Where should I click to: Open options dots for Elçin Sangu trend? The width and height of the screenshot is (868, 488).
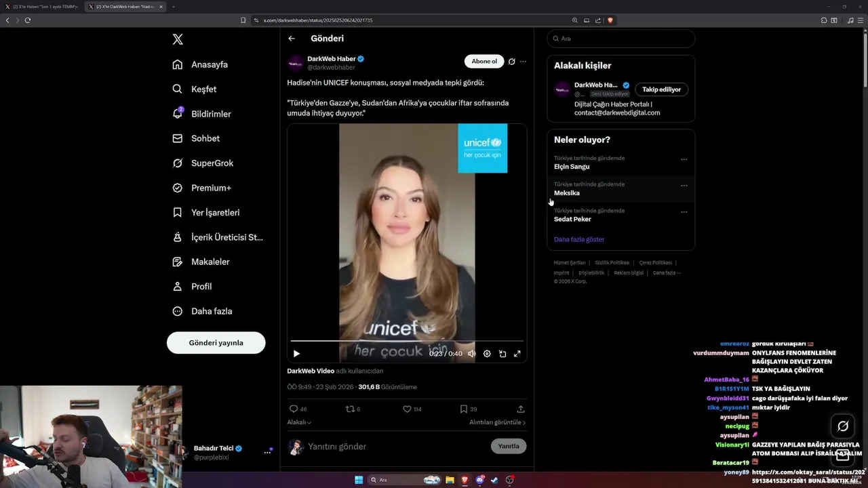[684, 160]
